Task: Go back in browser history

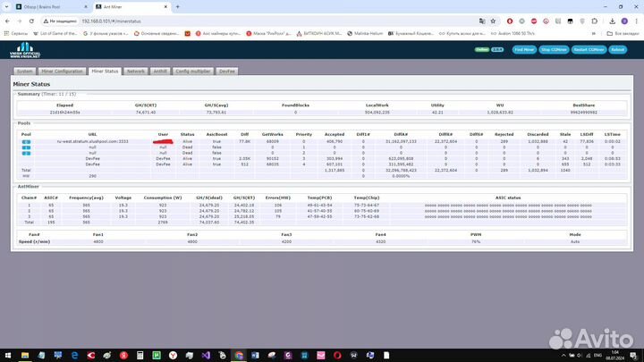Action: 7,21
